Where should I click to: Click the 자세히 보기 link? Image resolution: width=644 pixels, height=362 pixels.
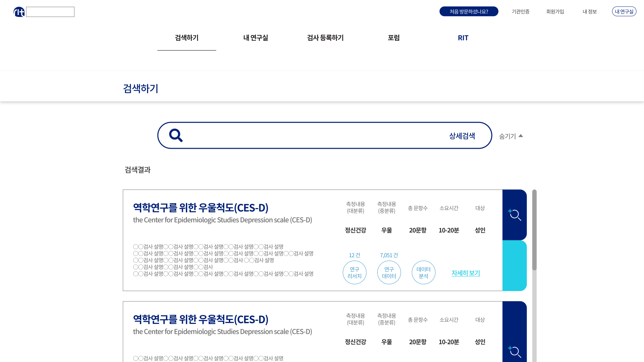[x=466, y=273]
